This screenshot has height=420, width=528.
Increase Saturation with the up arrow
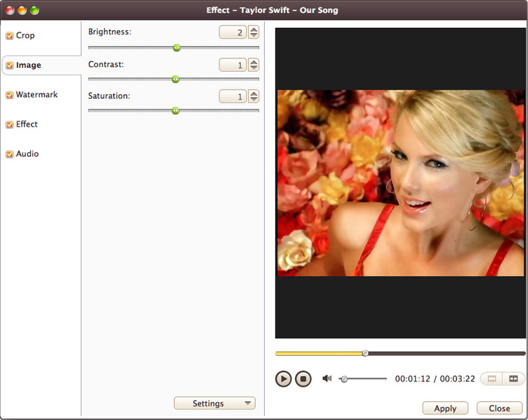(x=253, y=94)
